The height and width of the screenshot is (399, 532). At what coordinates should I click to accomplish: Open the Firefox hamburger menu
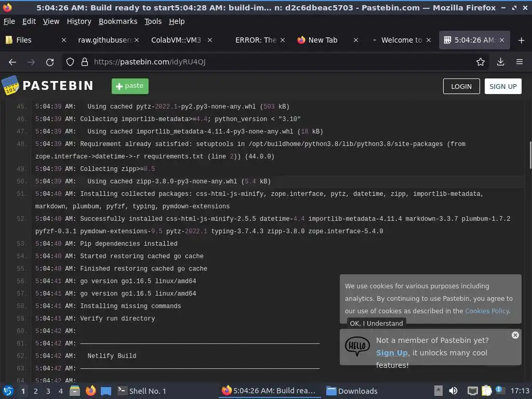[520, 62]
